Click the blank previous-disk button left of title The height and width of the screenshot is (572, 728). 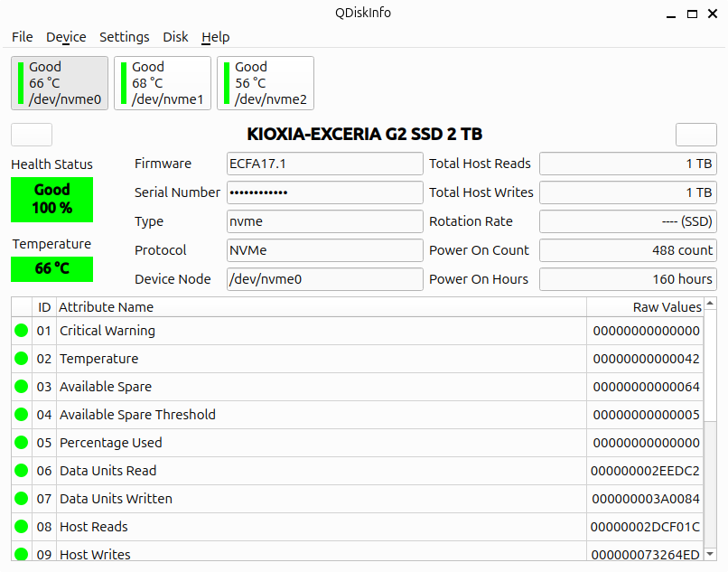pyautogui.click(x=32, y=135)
